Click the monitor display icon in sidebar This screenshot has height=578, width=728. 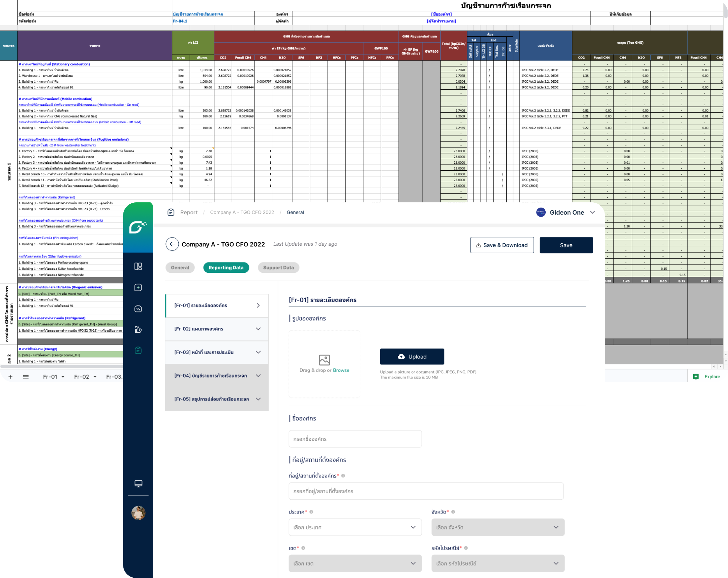pyautogui.click(x=138, y=483)
